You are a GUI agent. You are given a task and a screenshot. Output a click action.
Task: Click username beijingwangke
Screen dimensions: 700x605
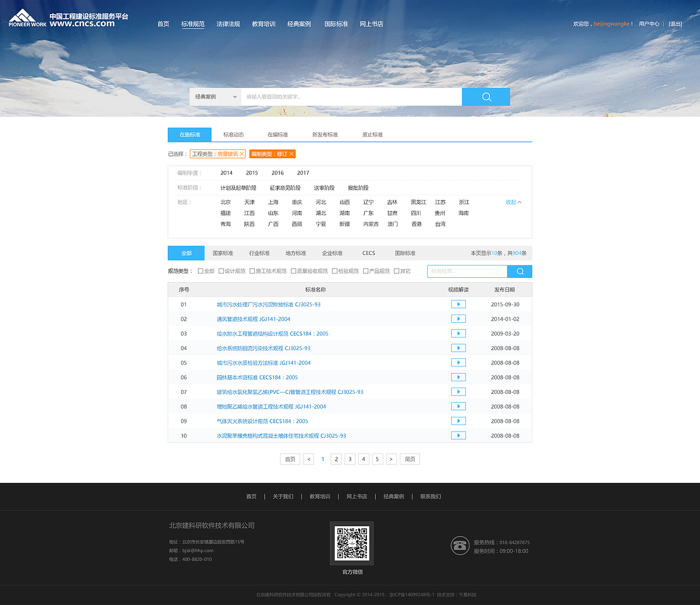(x=611, y=24)
